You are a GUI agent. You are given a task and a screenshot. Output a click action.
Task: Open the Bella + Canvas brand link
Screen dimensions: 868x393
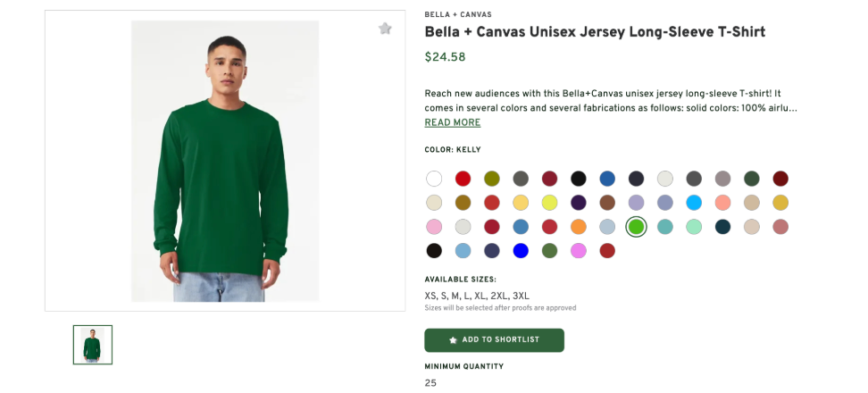457,14
